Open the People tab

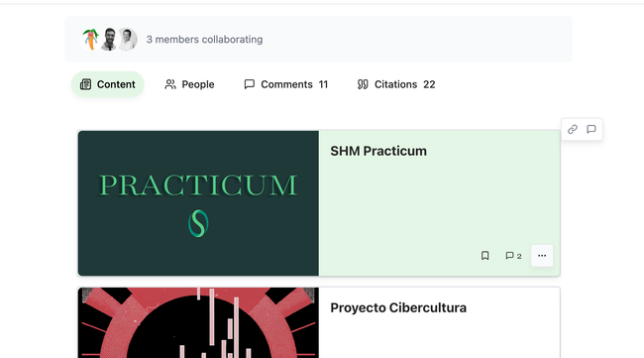(x=189, y=84)
